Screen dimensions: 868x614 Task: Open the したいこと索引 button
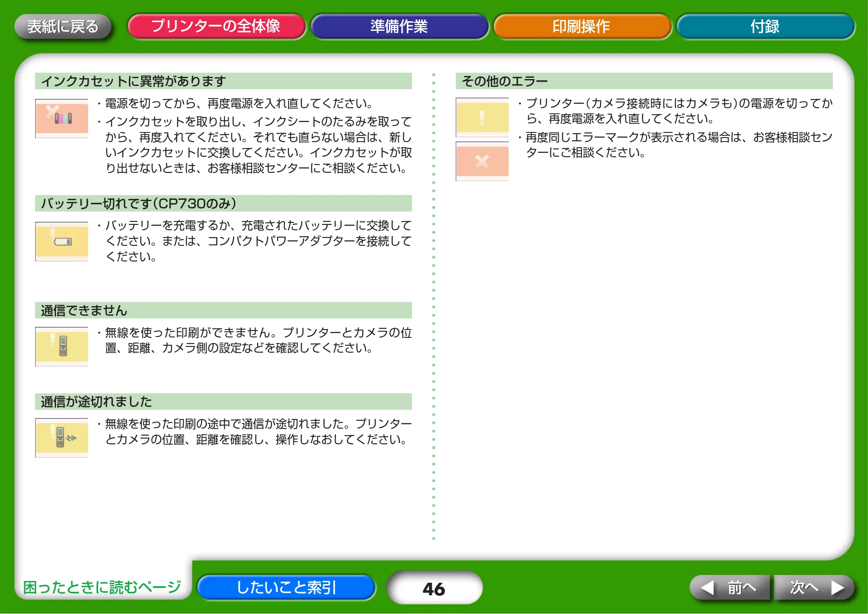pyautogui.click(x=286, y=588)
